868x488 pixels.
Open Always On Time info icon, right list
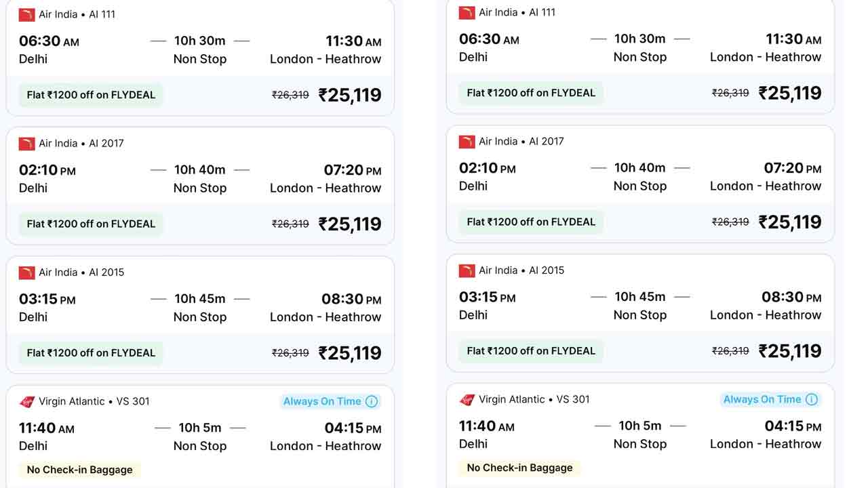(812, 399)
